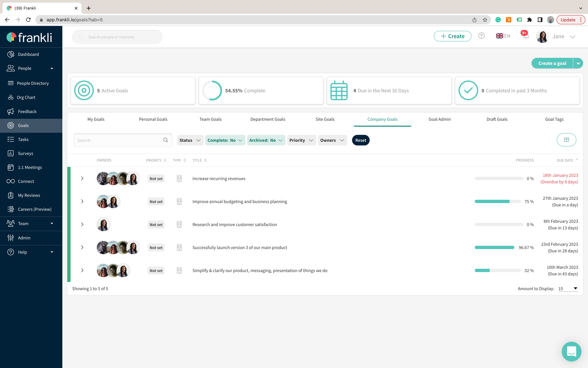The height and width of the screenshot is (368, 588).
Task: Switch to Goal Admin tab
Action: 440,119
